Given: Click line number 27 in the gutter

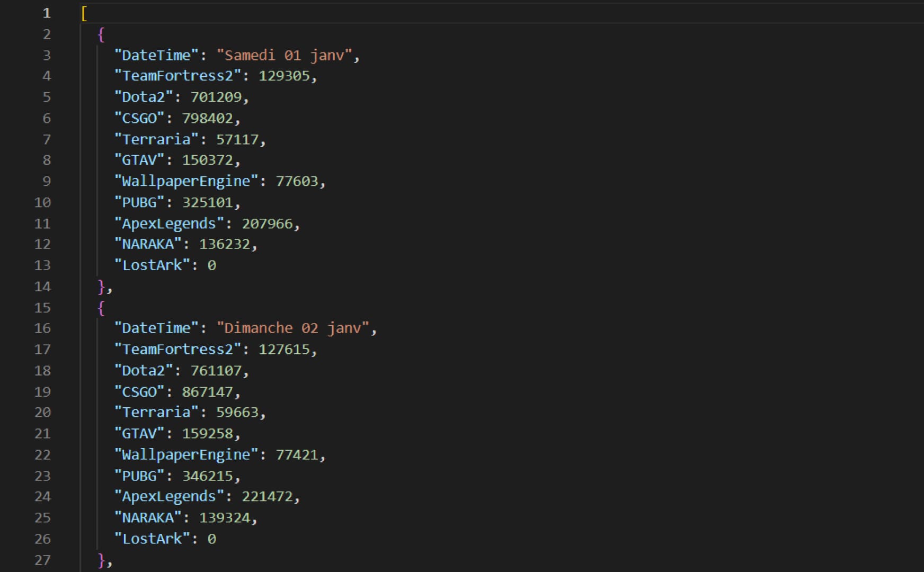Looking at the screenshot, I should point(42,560).
